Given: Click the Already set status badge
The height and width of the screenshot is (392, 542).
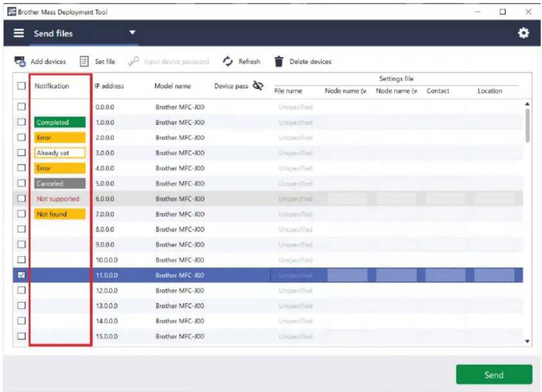Looking at the screenshot, I should coord(60,153).
